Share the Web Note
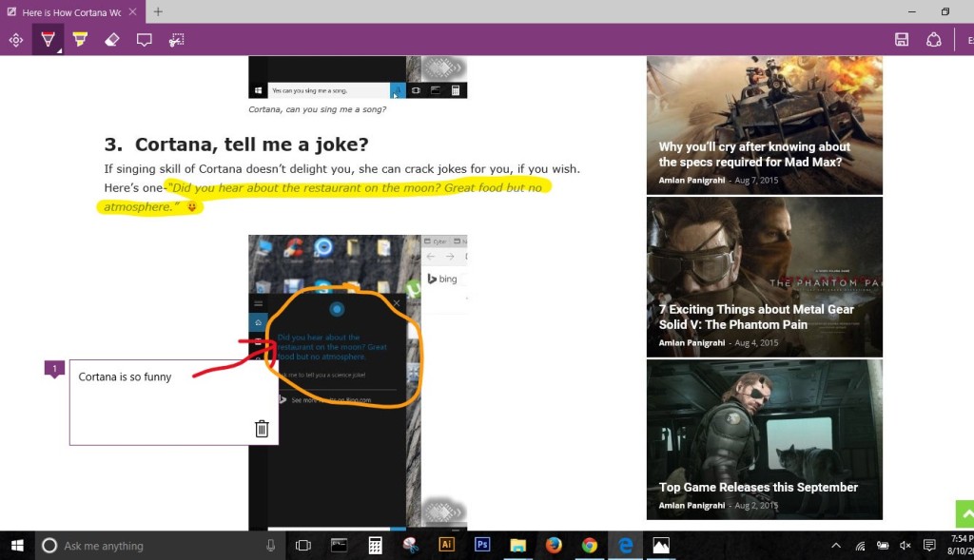 (934, 39)
